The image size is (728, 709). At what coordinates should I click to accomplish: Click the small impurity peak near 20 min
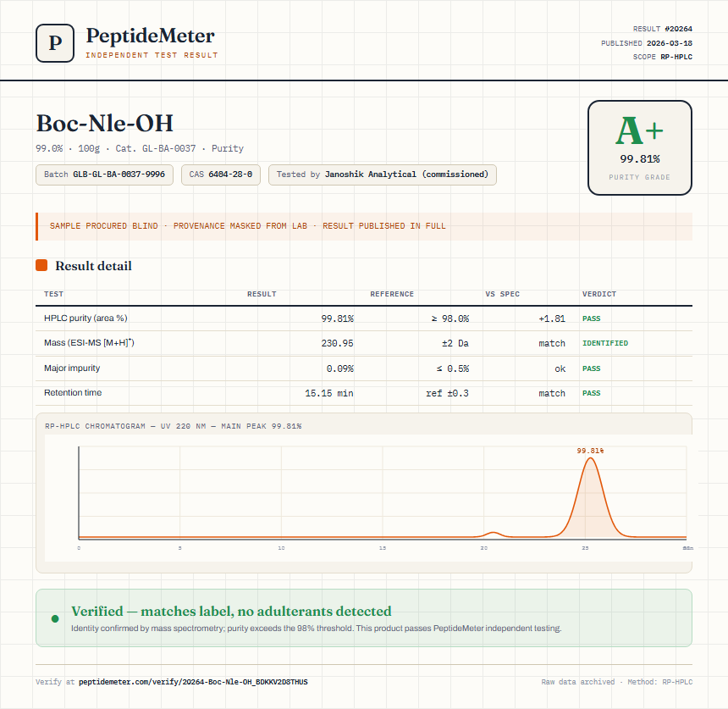[x=493, y=535]
